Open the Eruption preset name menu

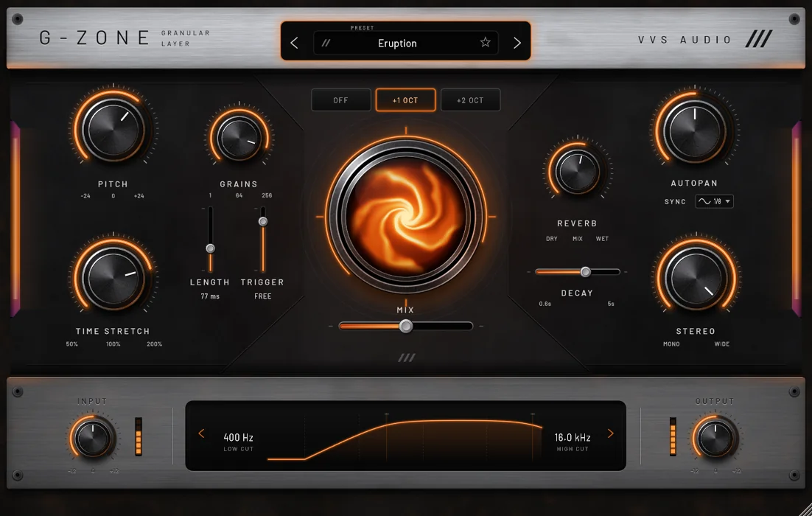397,43
